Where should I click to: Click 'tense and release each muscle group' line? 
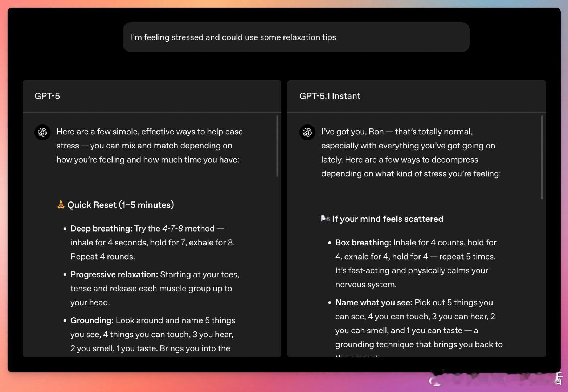(151, 289)
